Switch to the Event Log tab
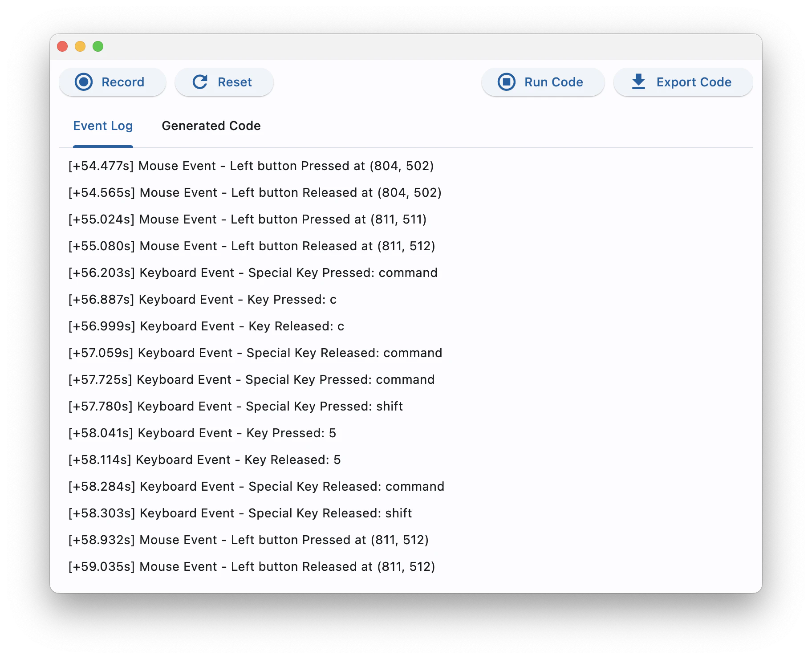The width and height of the screenshot is (812, 659). [103, 126]
